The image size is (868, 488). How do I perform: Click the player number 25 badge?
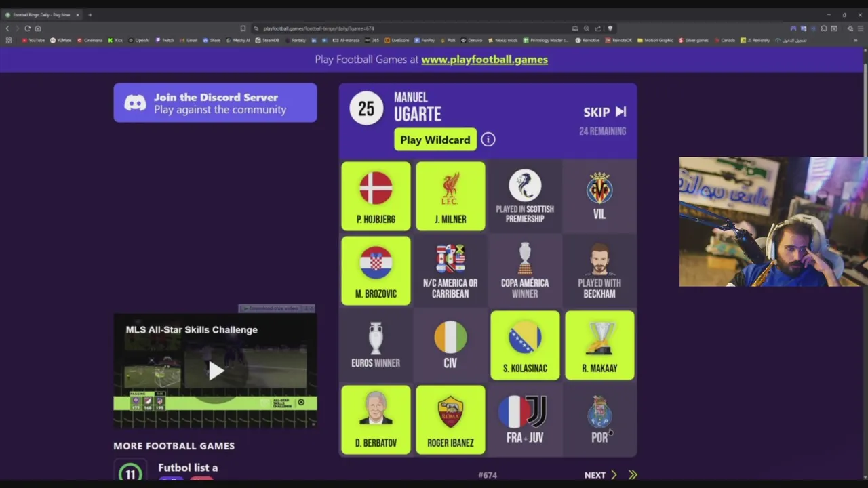366,108
